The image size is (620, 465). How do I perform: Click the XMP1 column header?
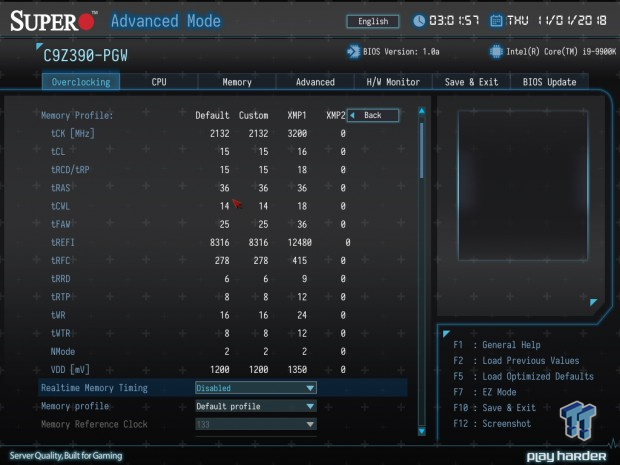[297, 115]
